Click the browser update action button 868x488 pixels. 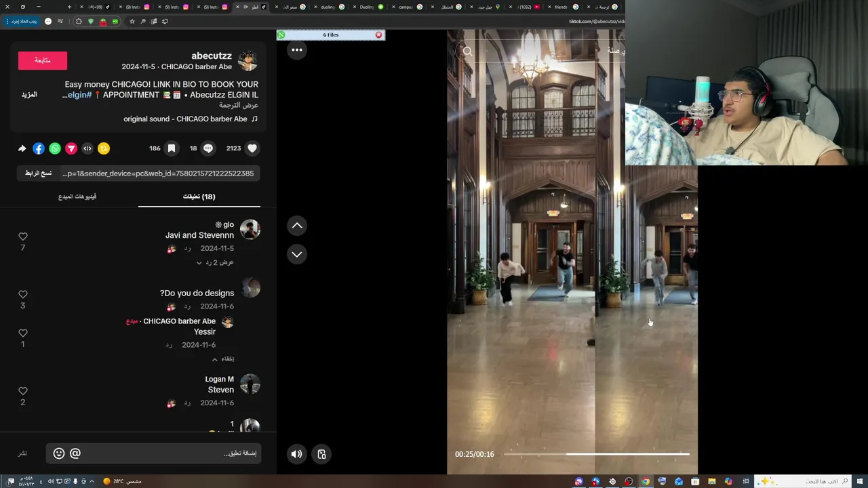(x=22, y=21)
